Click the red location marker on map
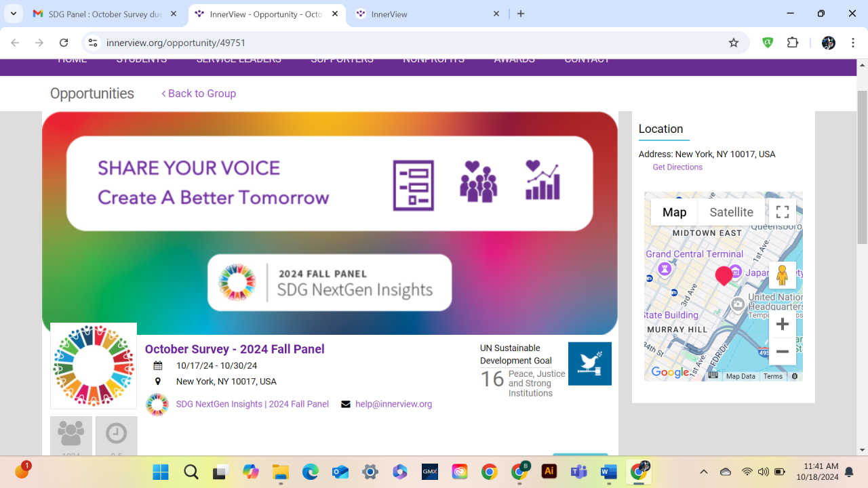 pyautogui.click(x=724, y=275)
